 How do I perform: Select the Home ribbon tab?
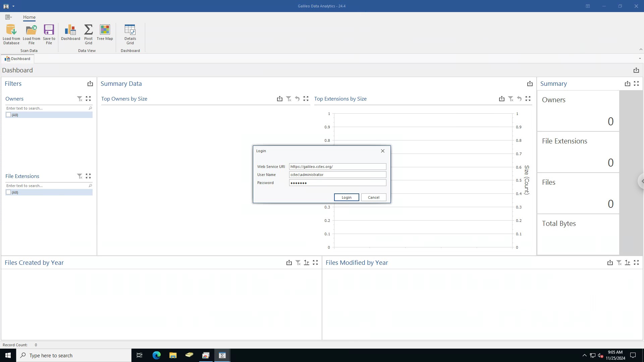[29, 17]
